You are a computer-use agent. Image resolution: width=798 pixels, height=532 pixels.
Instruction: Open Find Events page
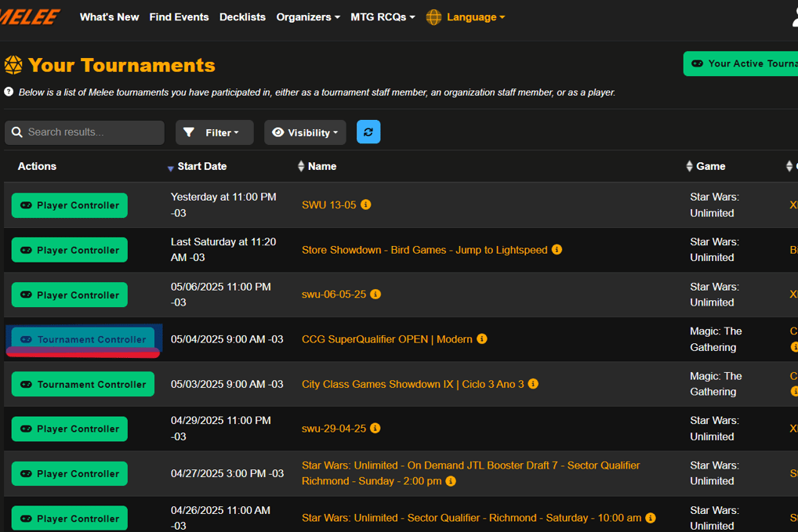[180, 17]
